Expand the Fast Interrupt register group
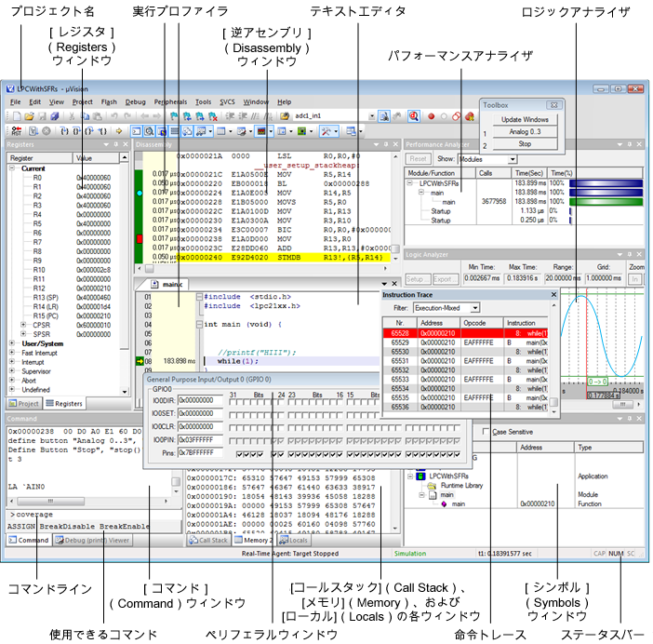 [x=12, y=353]
